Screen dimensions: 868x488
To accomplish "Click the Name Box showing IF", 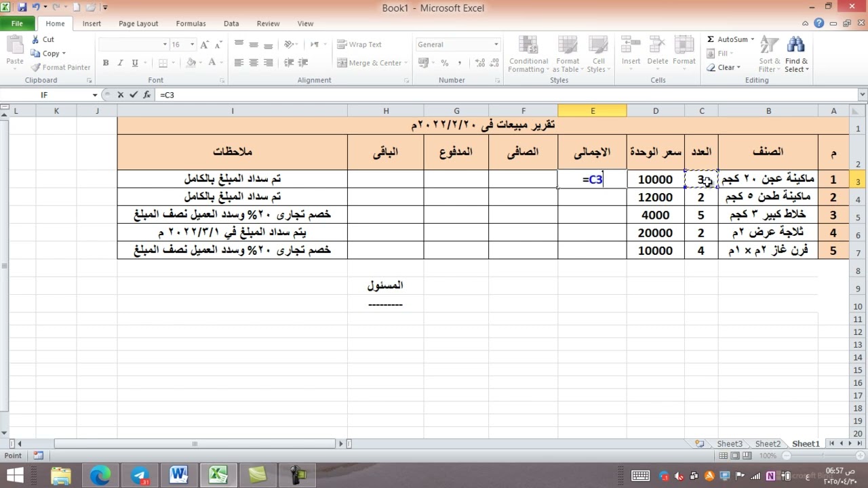I will pos(45,95).
